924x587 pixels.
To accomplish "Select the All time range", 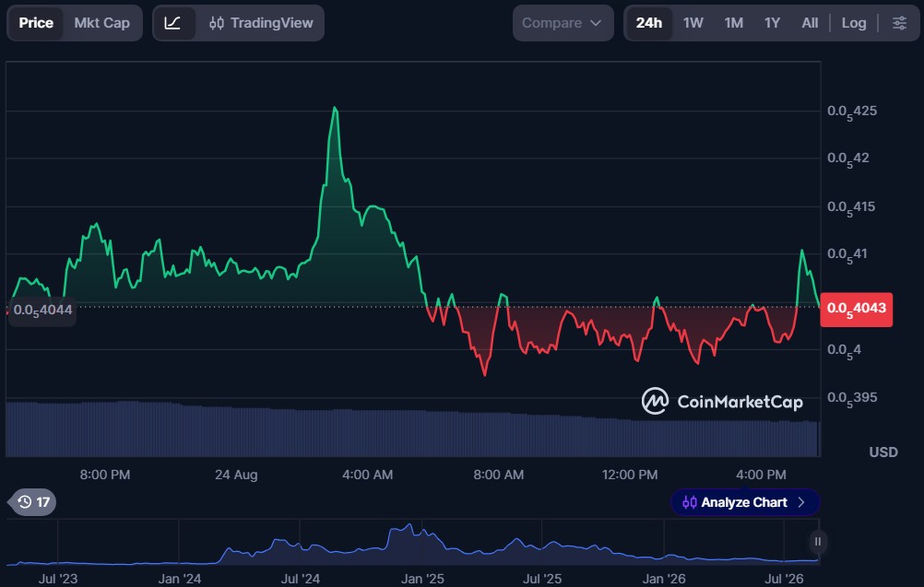I will [810, 23].
